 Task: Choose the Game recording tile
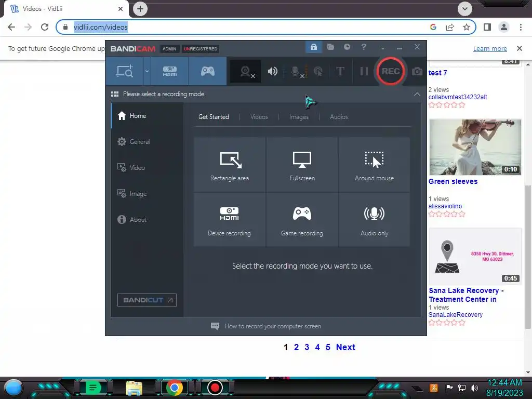(302, 220)
